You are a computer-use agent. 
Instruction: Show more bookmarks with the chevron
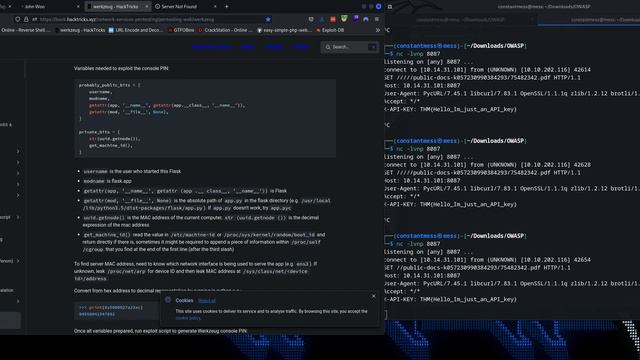378,30
